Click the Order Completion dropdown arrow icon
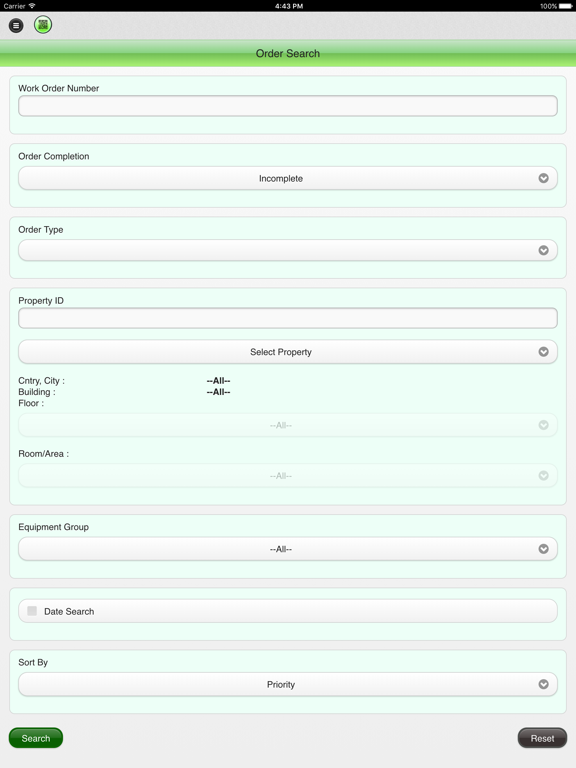Screen dimensions: 576x768 pyautogui.click(x=543, y=178)
